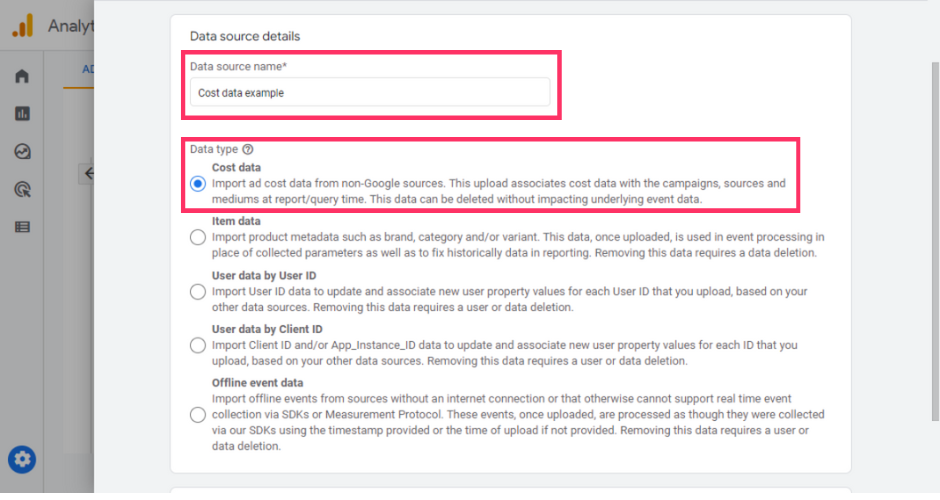Image resolution: width=940 pixels, height=500 pixels.
Task: Choose User data by User ID option
Action: click(198, 292)
